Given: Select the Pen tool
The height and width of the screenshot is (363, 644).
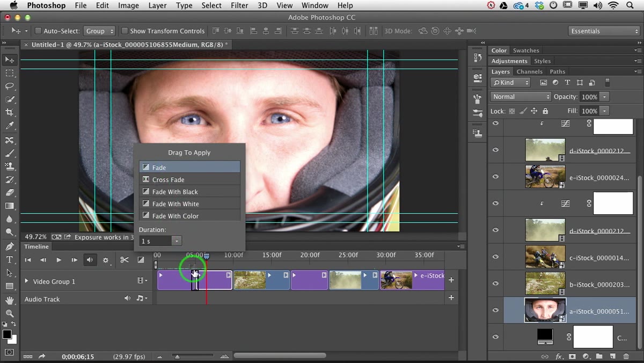Looking at the screenshot, I should click(10, 246).
